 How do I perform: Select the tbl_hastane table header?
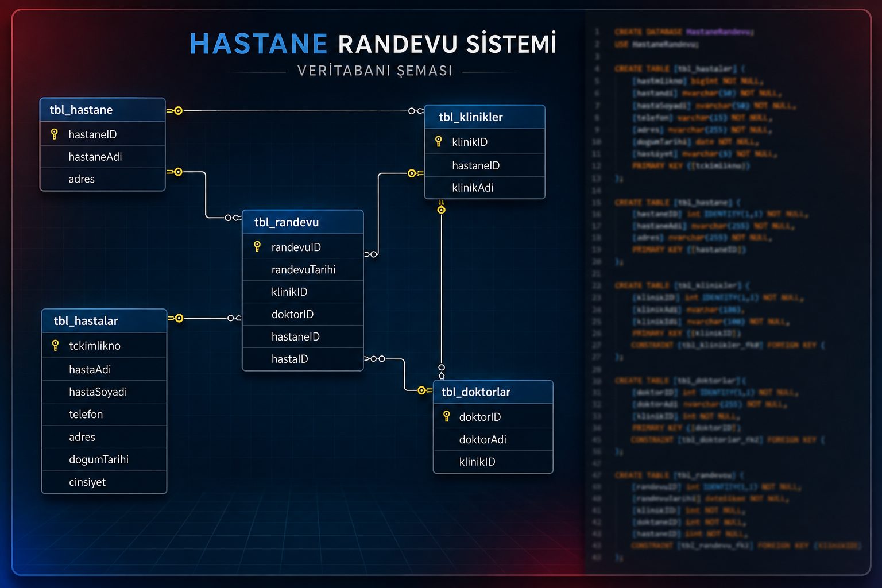coord(103,110)
